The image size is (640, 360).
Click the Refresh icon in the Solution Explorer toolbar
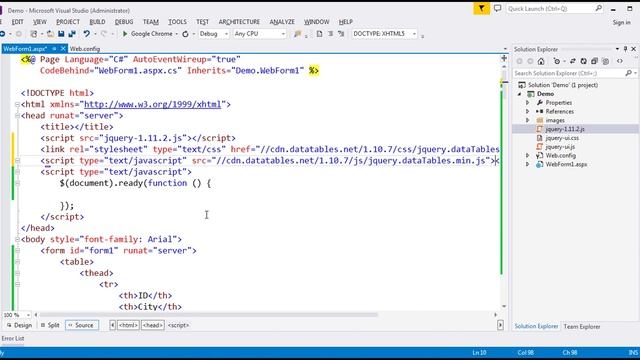(584, 61)
